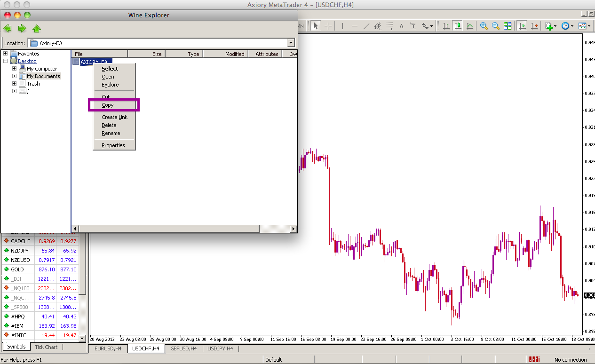This screenshot has height=364, width=595.
Task: Choose Delete in the context menu
Action: [x=114, y=125]
